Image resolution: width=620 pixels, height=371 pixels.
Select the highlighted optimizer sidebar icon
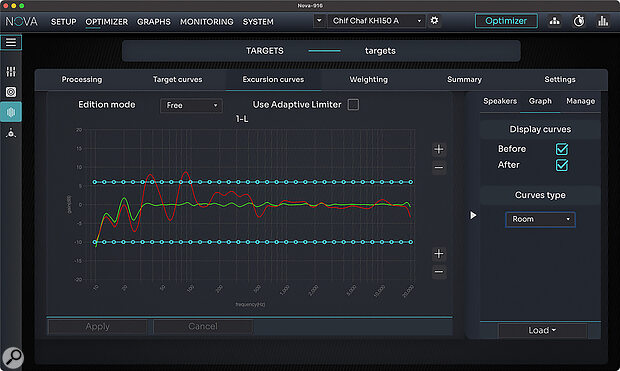tap(11, 112)
